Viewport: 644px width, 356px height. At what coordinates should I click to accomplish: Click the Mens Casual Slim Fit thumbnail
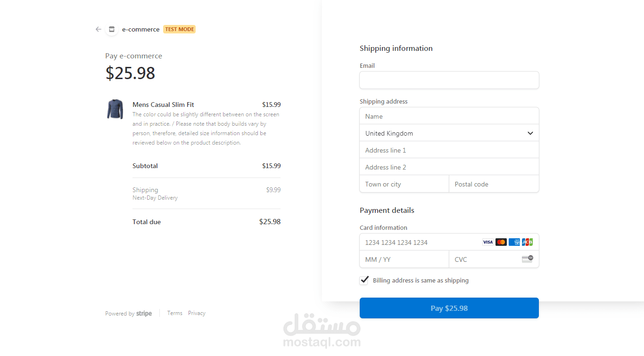115,109
